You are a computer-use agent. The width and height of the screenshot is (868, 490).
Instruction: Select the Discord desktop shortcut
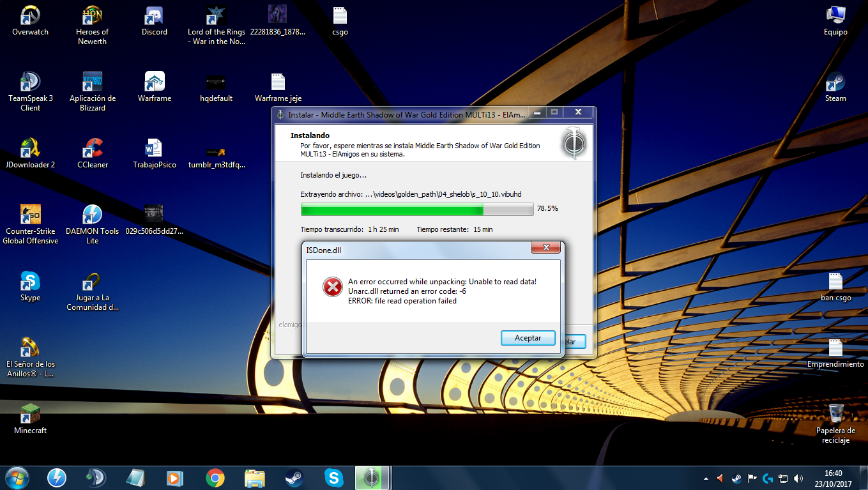pos(155,21)
